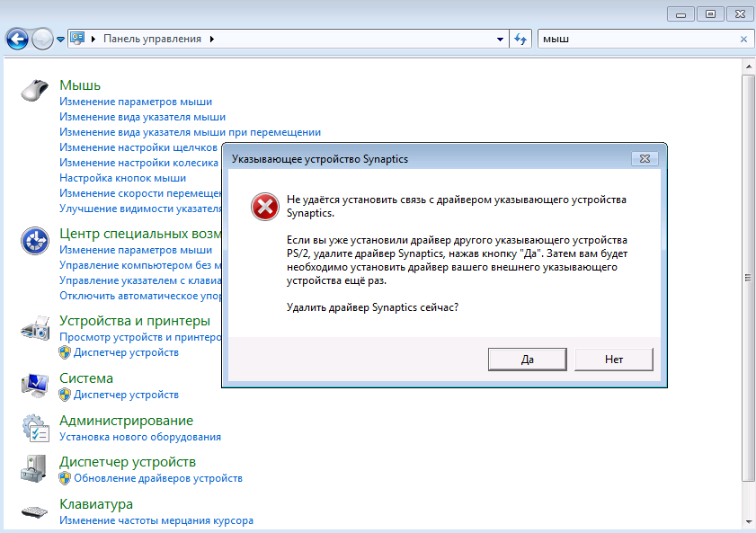The height and width of the screenshot is (533, 756).
Task: Open the Мышь mouse icon
Action: coord(35,90)
